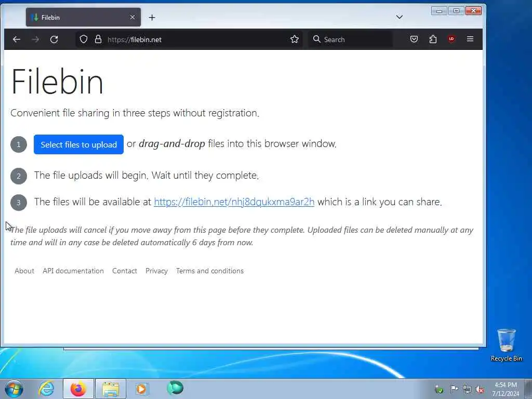
Task: Go back using the browser back arrow
Action: [16, 39]
